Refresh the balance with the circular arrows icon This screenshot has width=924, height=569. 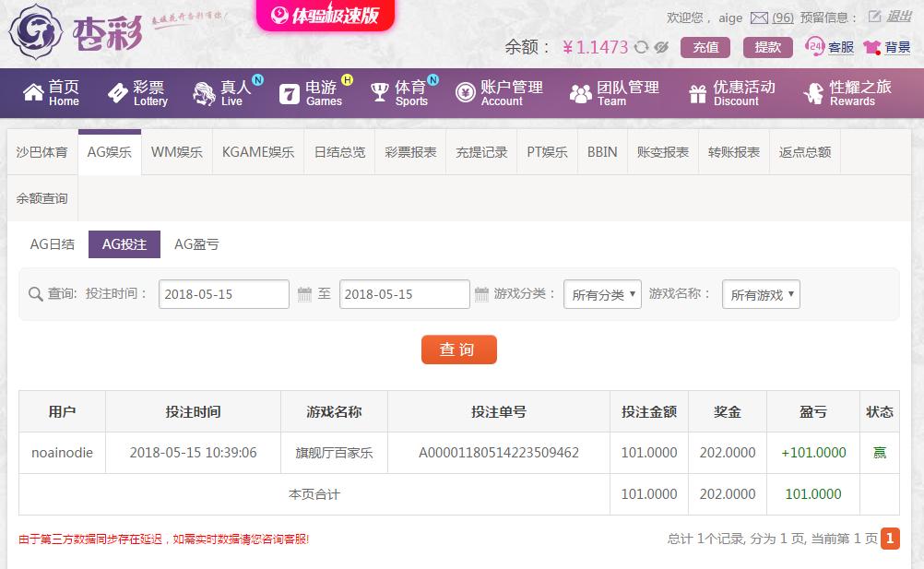pos(641,48)
